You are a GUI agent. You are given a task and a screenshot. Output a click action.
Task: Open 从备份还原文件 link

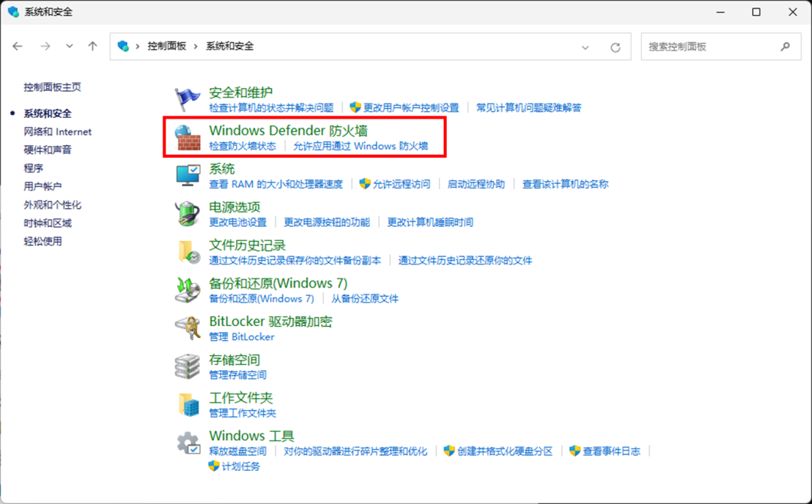[x=365, y=299]
